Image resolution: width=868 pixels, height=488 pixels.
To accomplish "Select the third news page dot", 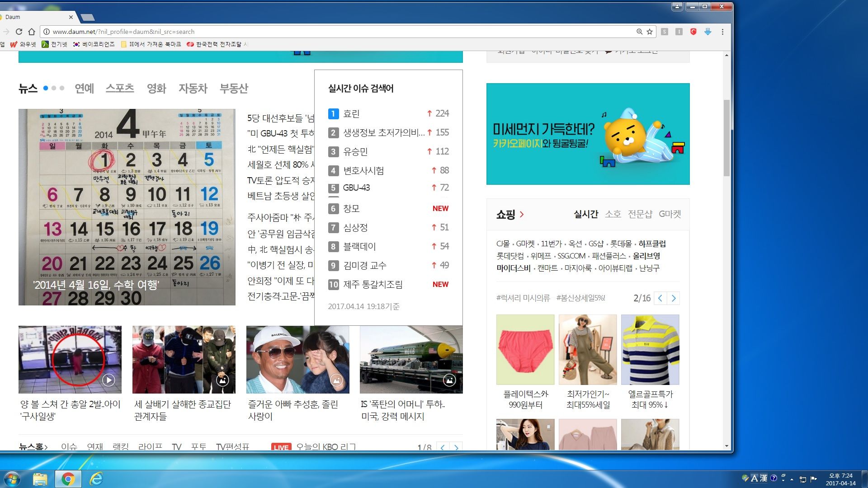I will (x=62, y=88).
